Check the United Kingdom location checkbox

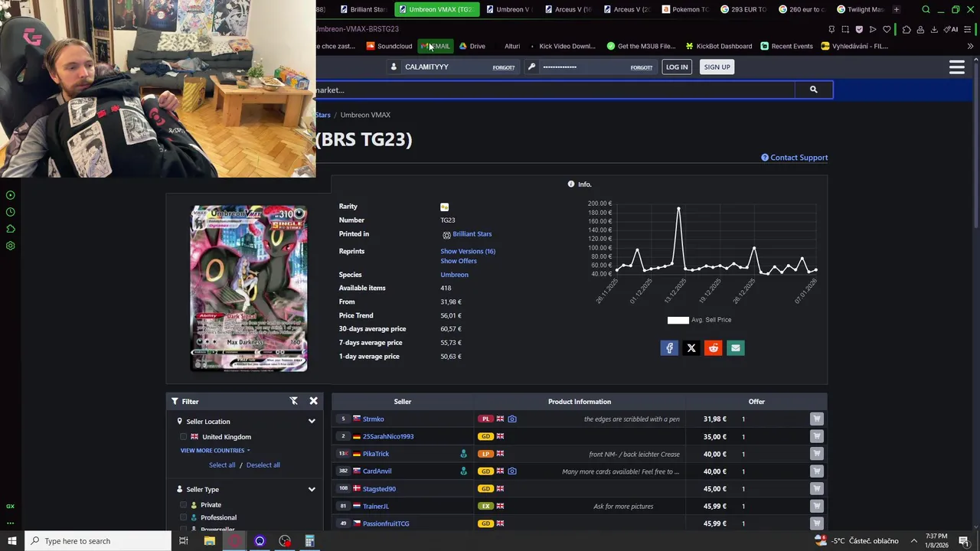click(183, 437)
